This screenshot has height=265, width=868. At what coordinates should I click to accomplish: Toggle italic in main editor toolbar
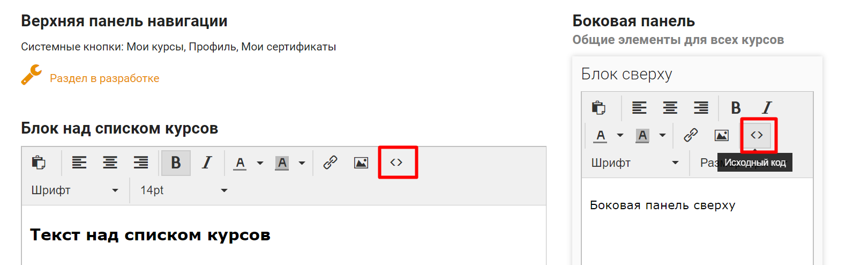tap(207, 163)
